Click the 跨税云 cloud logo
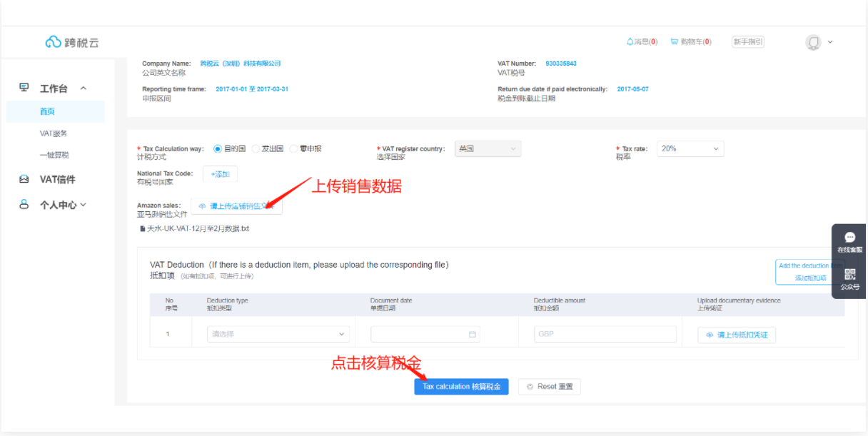Screen dimensions: 868x436 tap(72, 42)
